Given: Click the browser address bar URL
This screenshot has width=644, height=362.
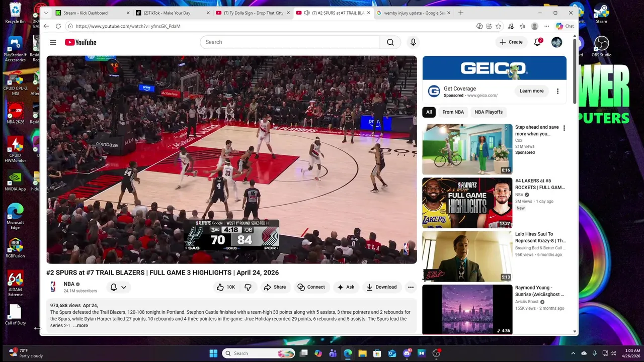Looking at the screenshot, I should pyautogui.click(x=128, y=26).
